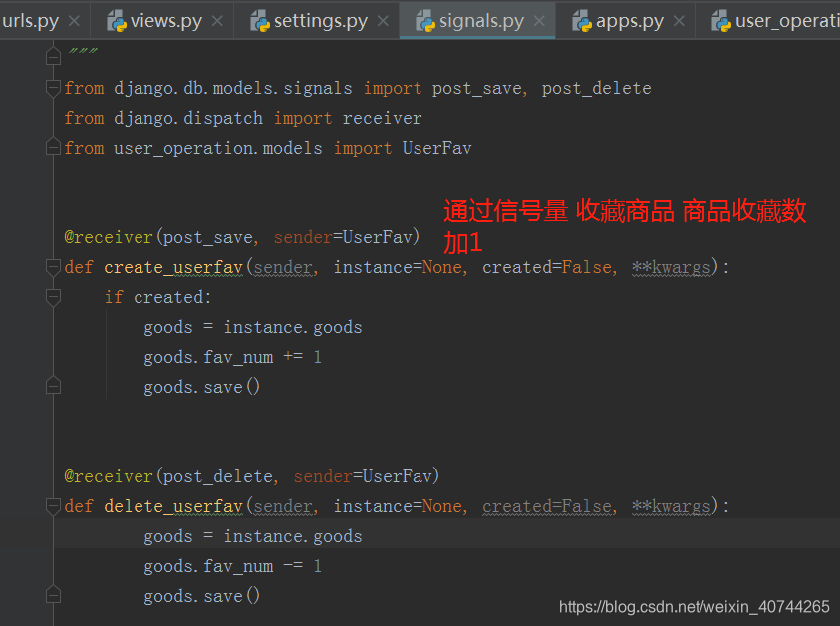Close the views.py tab
This screenshot has width=840, height=626.
click(217, 21)
